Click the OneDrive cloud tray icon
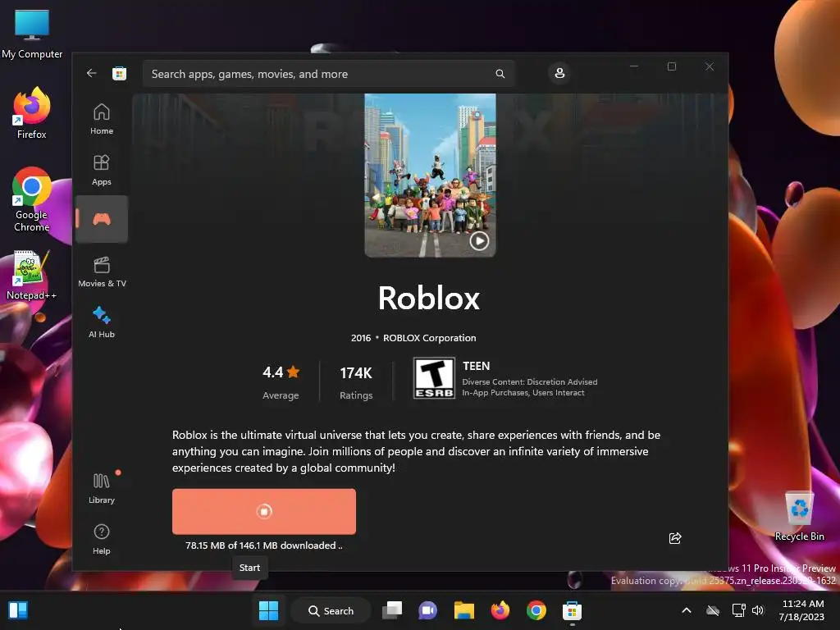Screen dimensions: 840x630 pyautogui.click(x=713, y=610)
